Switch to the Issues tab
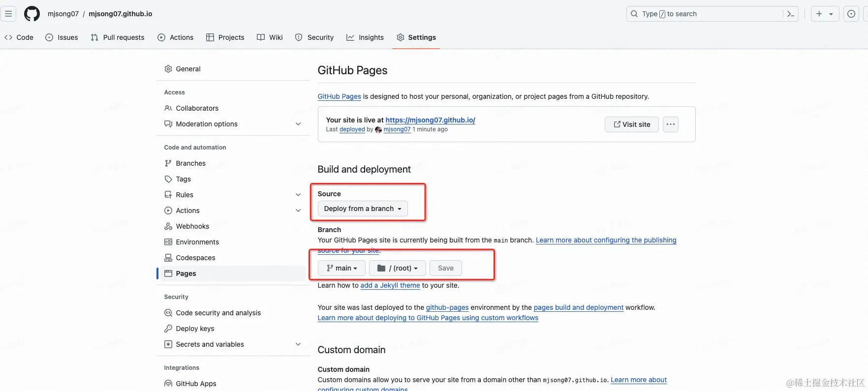 62,37
